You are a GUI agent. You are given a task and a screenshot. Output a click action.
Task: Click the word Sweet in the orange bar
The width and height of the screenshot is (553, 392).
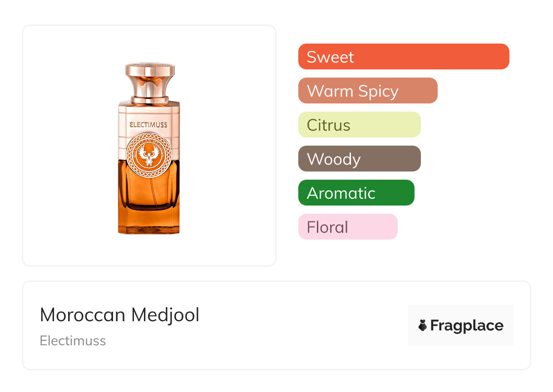coord(330,57)
